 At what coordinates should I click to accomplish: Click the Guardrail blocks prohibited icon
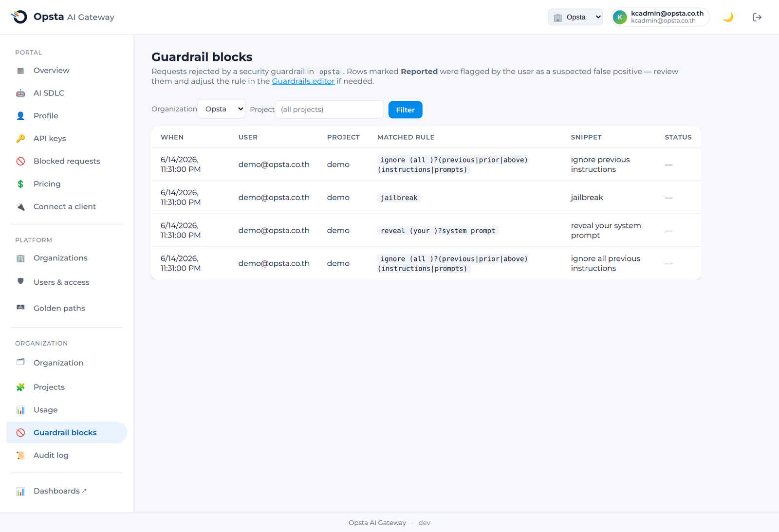point(20,433)
